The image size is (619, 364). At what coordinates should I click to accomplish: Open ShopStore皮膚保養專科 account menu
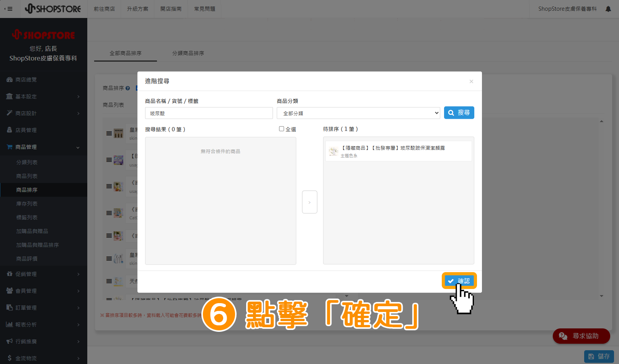(x=567, y=9)
